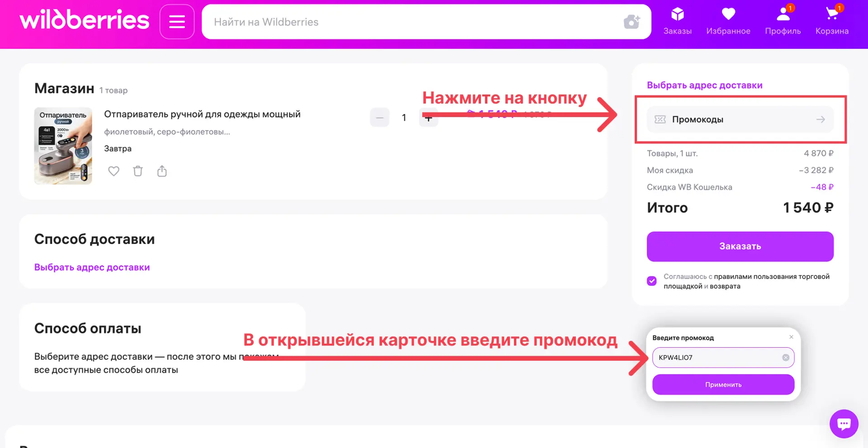
Task: Share the product via share icon
Action: [162, 171]
